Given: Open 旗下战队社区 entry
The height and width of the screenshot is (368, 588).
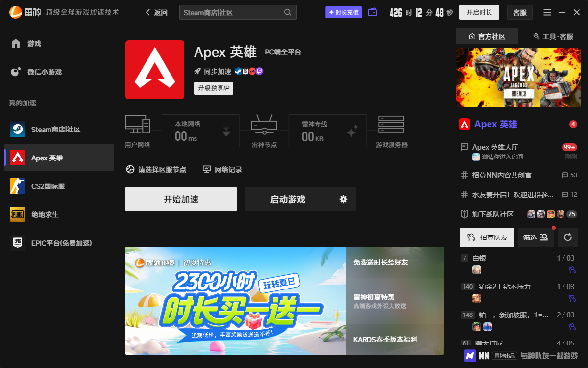Looking at the screenshot, I should point(518,214).
